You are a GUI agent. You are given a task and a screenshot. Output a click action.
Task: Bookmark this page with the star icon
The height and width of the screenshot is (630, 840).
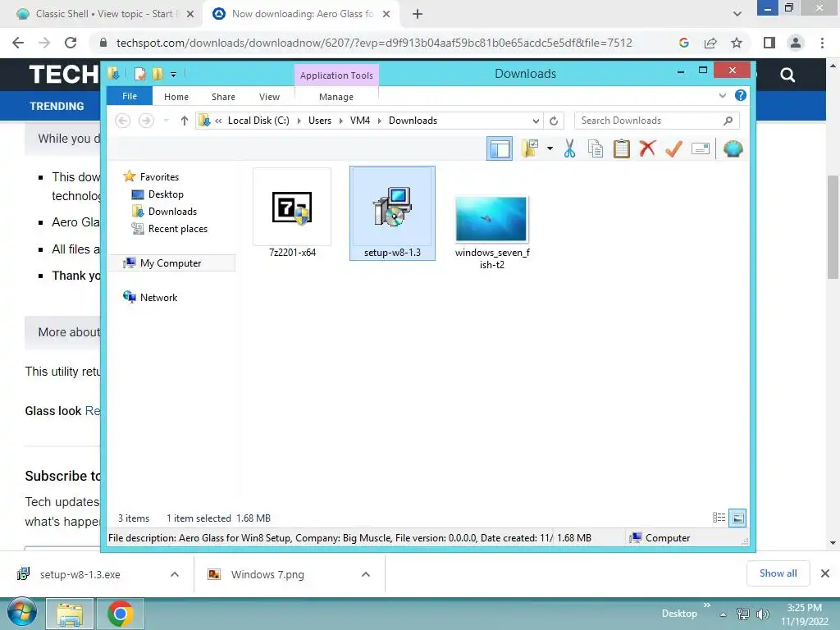click(x=737, y=43)
